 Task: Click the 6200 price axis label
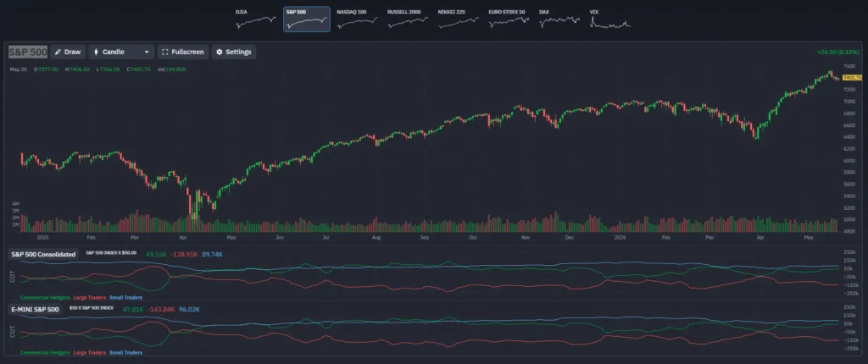tap(849, 149)
